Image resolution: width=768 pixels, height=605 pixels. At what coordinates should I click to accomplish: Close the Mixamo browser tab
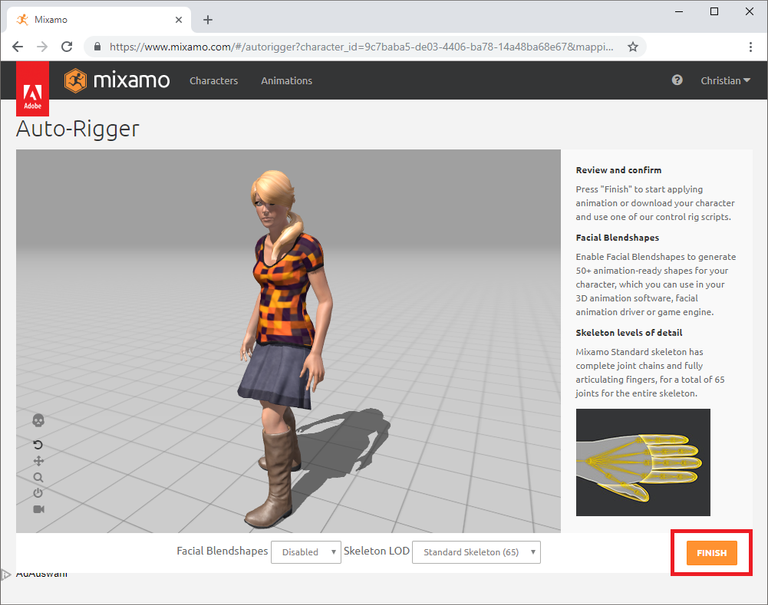click(x=179, y=20)
